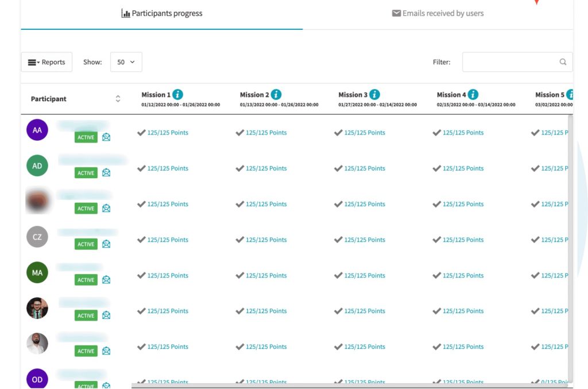Open AD's Mission 1 125/125 Points

tap(168, 168)
